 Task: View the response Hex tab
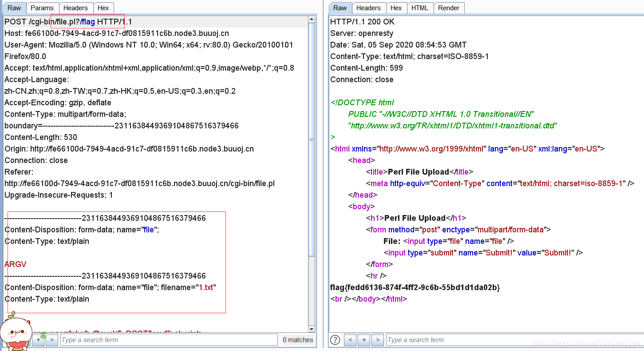point(396,8)
